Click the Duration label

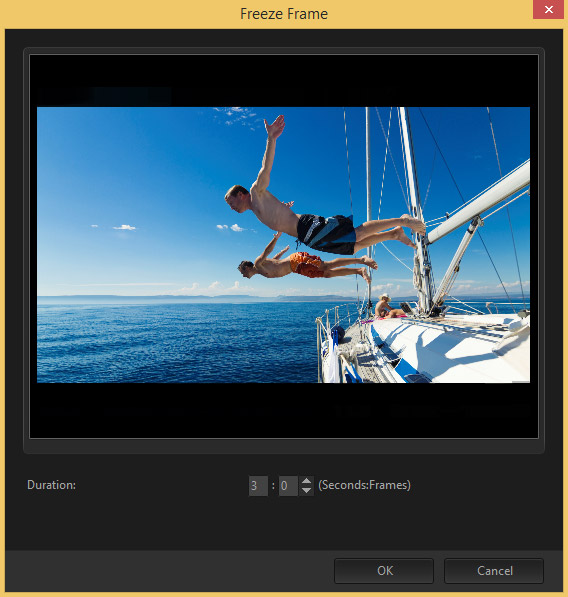click(x=51, y=485)
